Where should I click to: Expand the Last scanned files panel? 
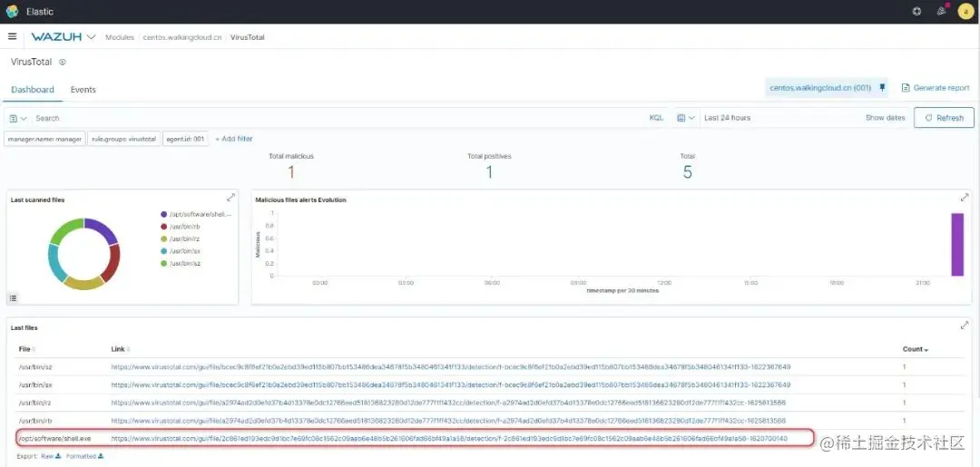pos(230,198)
